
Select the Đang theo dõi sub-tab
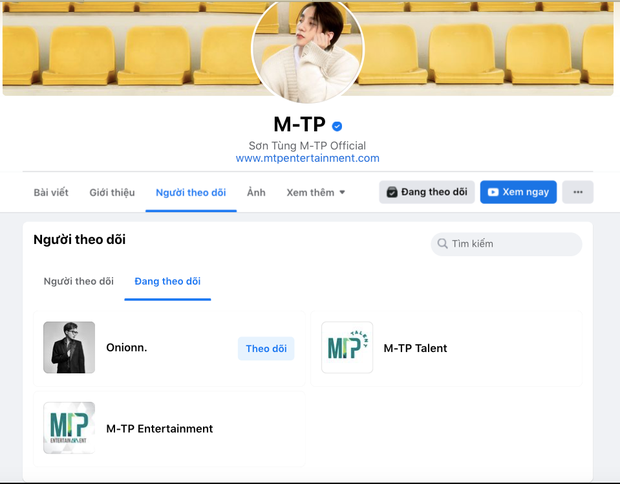point(167,281)
